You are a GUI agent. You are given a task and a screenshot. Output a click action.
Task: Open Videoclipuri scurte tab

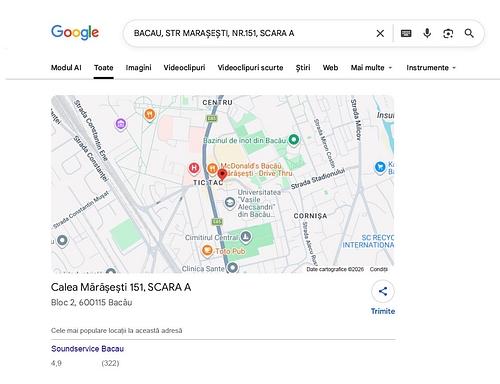250,68
